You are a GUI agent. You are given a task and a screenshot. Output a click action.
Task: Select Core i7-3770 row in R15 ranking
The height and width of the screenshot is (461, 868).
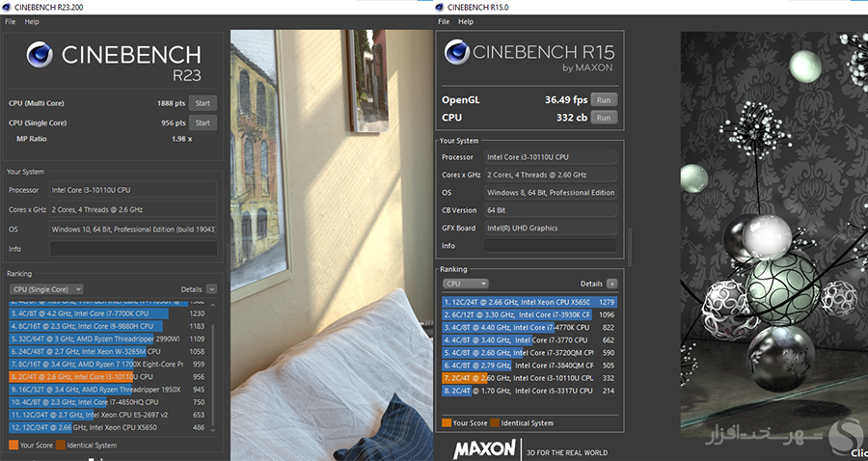529,340
